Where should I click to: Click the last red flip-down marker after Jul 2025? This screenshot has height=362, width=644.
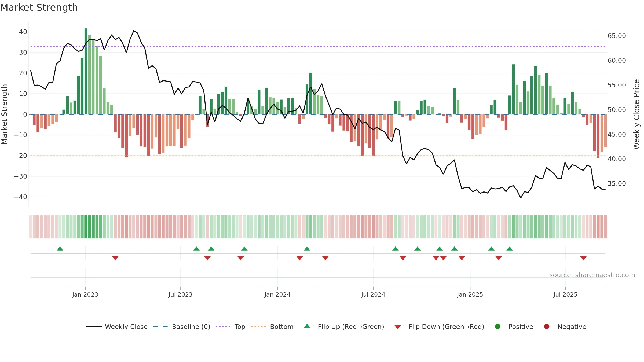[583, 258]
